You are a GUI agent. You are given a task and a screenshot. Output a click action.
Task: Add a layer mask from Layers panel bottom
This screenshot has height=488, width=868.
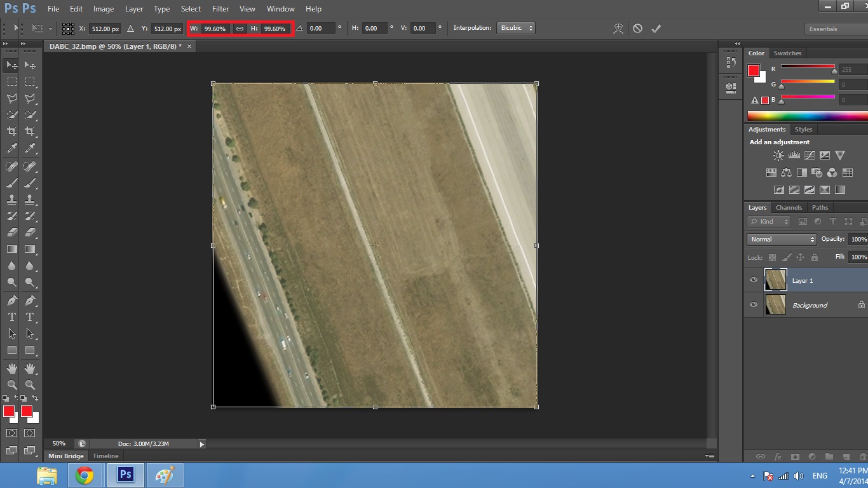point(795,456)
